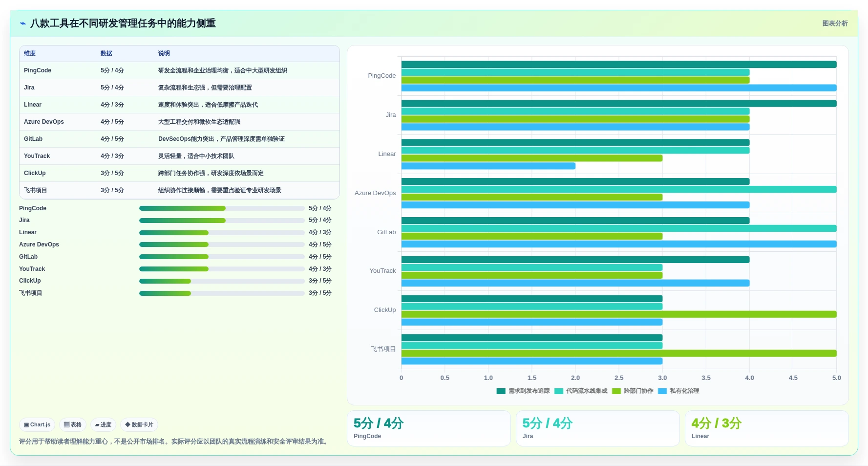Click GitLab's blue 私有化治理 chart bar

coord(619,244)
